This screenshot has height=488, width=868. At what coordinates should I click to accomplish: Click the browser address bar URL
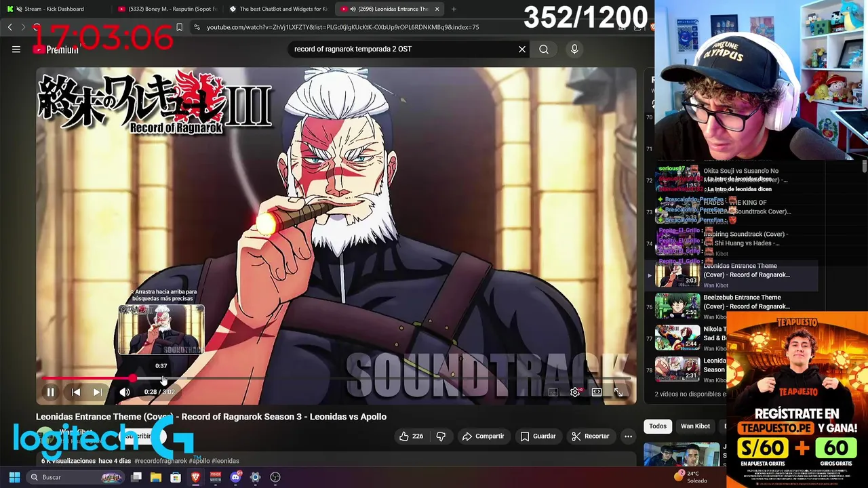pos(342,27)
